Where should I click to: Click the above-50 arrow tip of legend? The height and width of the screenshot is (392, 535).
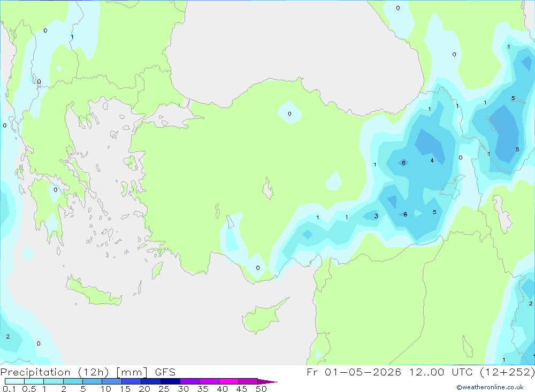click(x=267, y=382)
